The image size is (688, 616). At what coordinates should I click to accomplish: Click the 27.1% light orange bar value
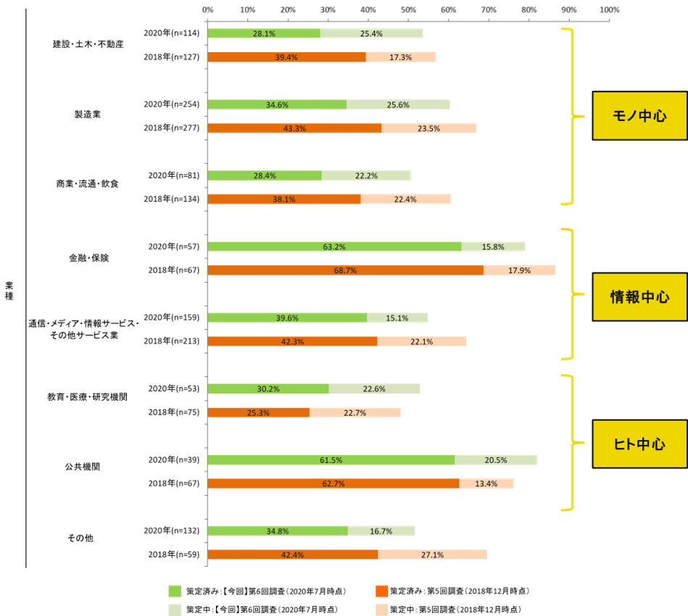click(433, 555)
